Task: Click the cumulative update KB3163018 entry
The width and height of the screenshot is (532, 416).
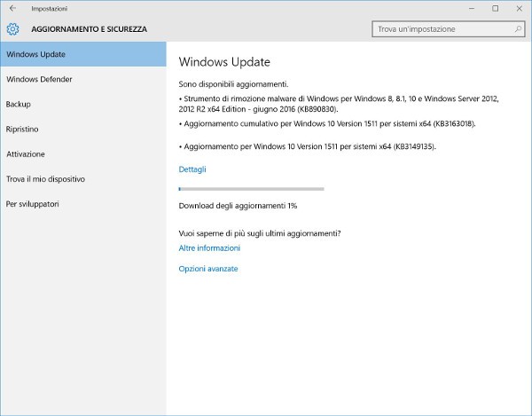Action: [327, 124]
